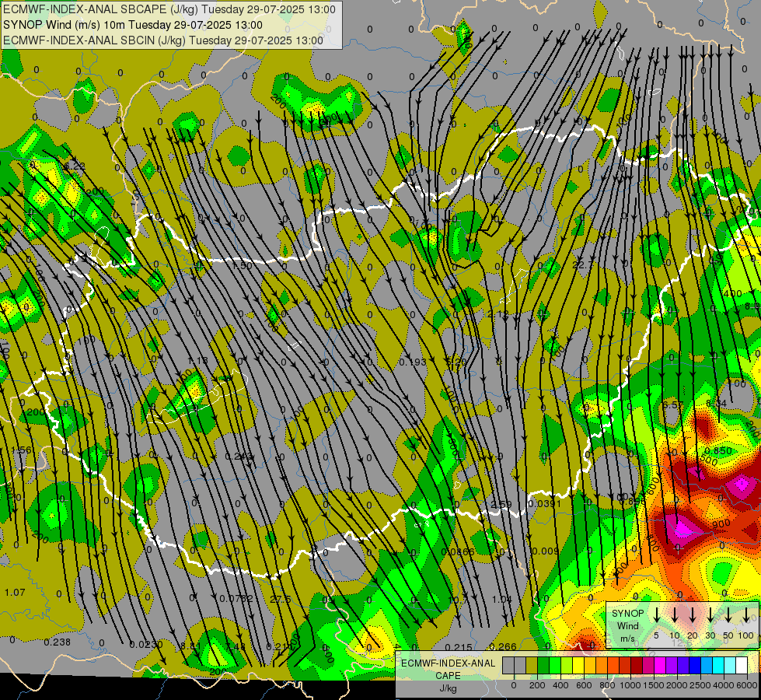Click the 6000 tick label in legend
This screenshot has height=700, width=761.
[x=746, y=685]
